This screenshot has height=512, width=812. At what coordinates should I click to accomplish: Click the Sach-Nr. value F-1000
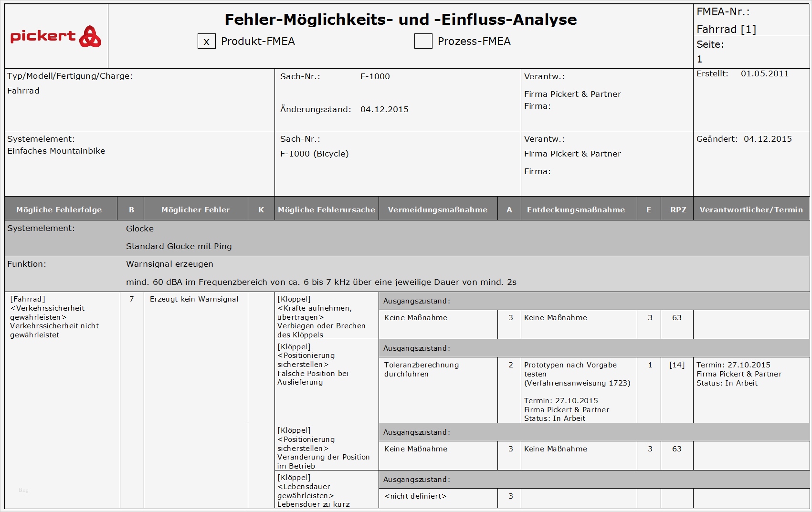click(x=375, y=76)
